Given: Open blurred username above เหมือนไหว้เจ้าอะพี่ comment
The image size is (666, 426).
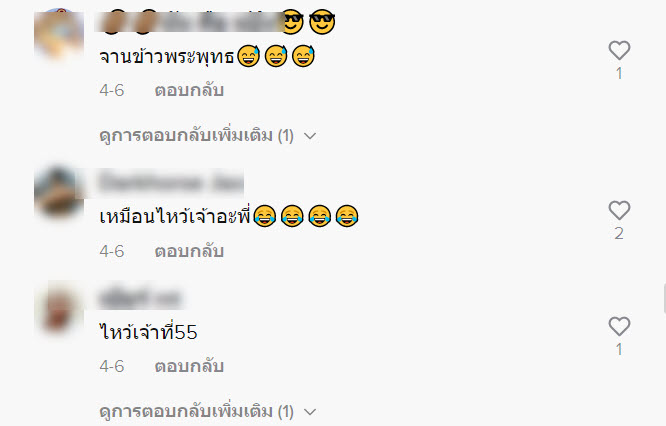Looking at the screenshot, I should pos(171,183).
